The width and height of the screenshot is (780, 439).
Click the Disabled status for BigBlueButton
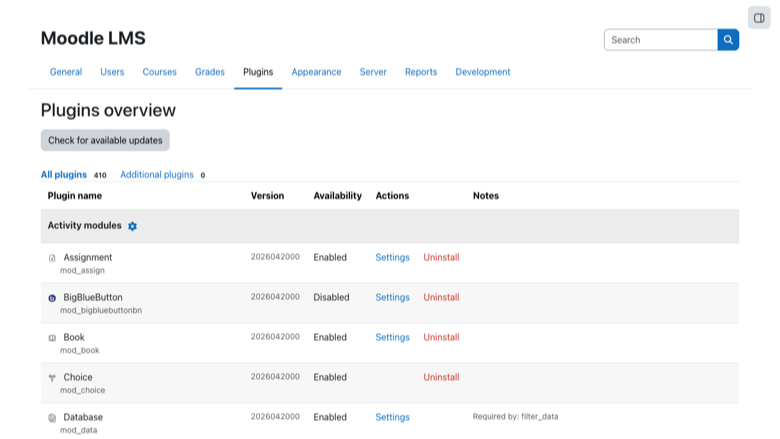(x=331, y=297)
